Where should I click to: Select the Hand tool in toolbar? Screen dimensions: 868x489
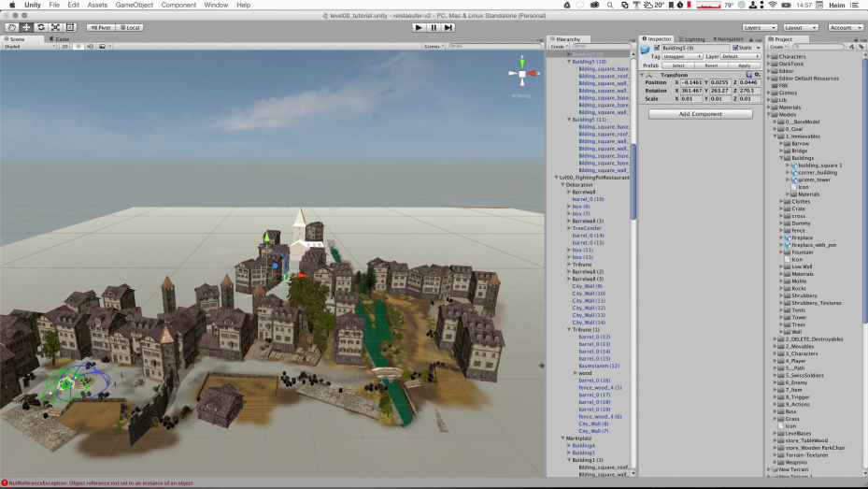pyautogui.click(x=12, y=27)
